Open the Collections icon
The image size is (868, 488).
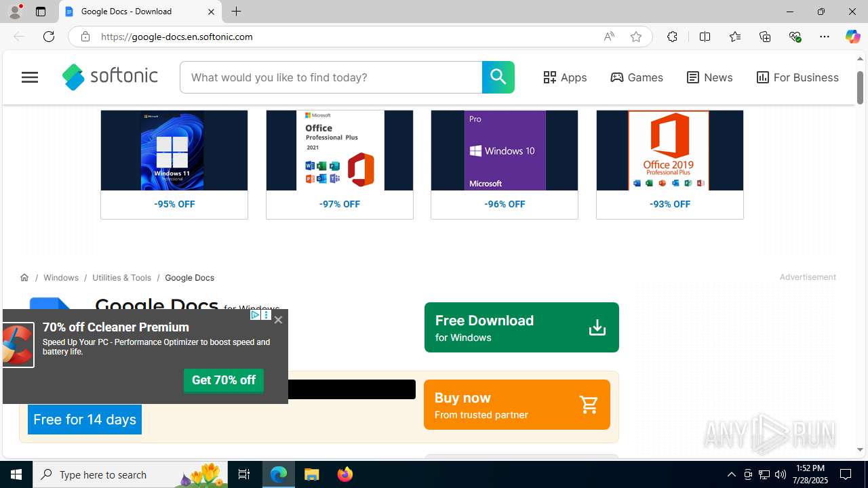coord(765,37)
